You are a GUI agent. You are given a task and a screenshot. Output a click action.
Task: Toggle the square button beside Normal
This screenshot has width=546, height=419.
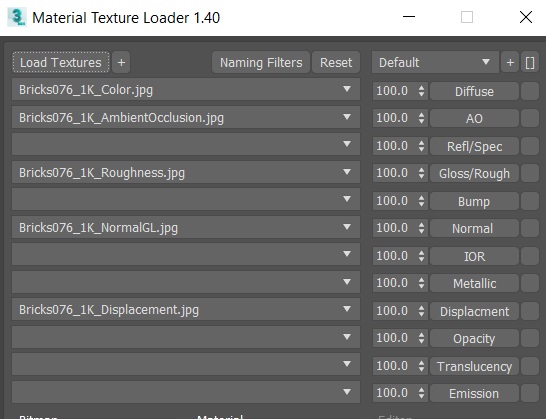530,228
